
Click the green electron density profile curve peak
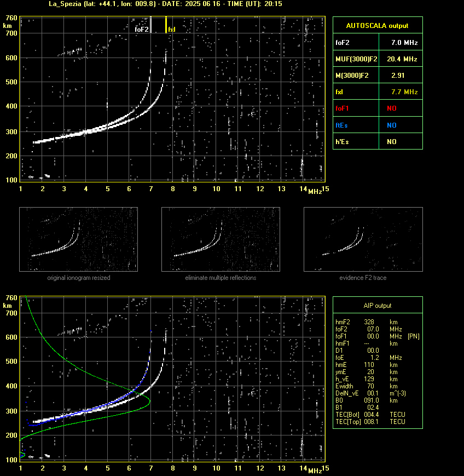(149, 402)
